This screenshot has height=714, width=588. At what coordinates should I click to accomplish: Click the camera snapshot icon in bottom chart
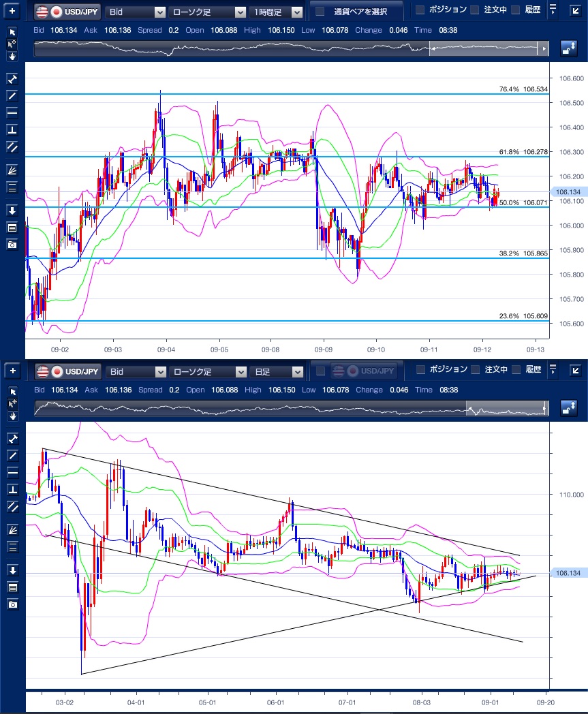[12, 604]
